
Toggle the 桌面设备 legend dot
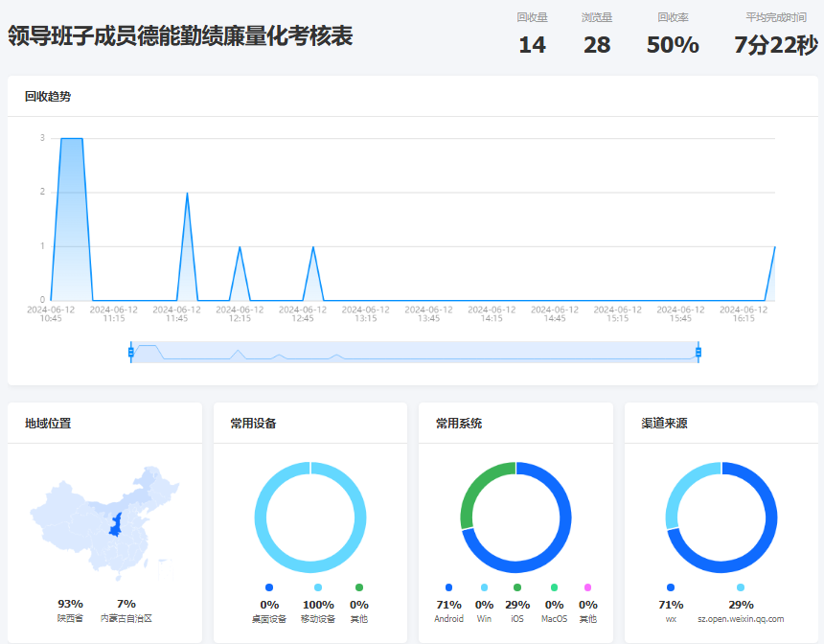pos(269,587)
